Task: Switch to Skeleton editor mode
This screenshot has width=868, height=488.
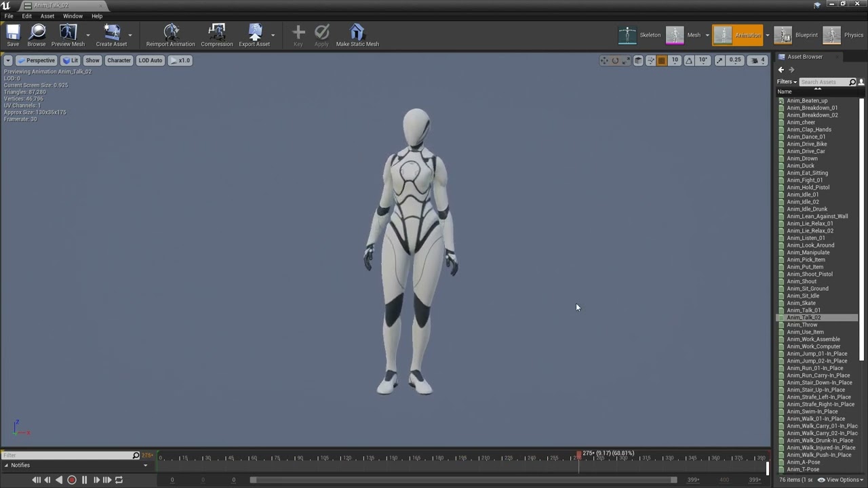Action: point(640,35)
